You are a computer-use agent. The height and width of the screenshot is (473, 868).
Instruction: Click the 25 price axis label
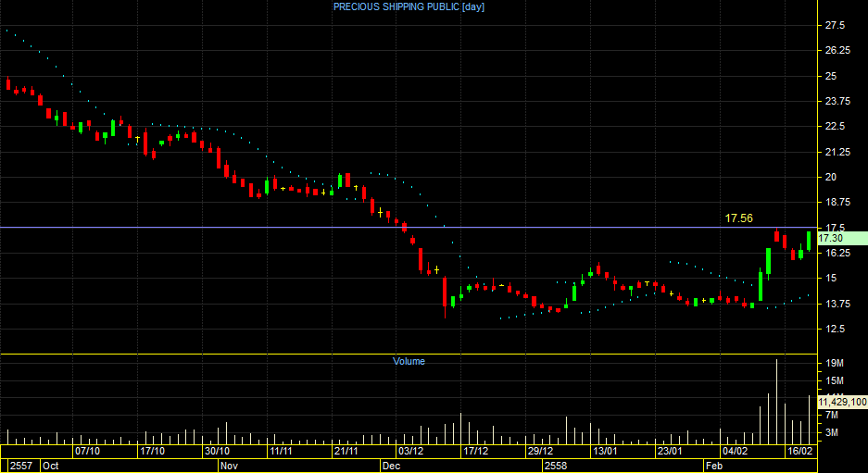point(831,76)
